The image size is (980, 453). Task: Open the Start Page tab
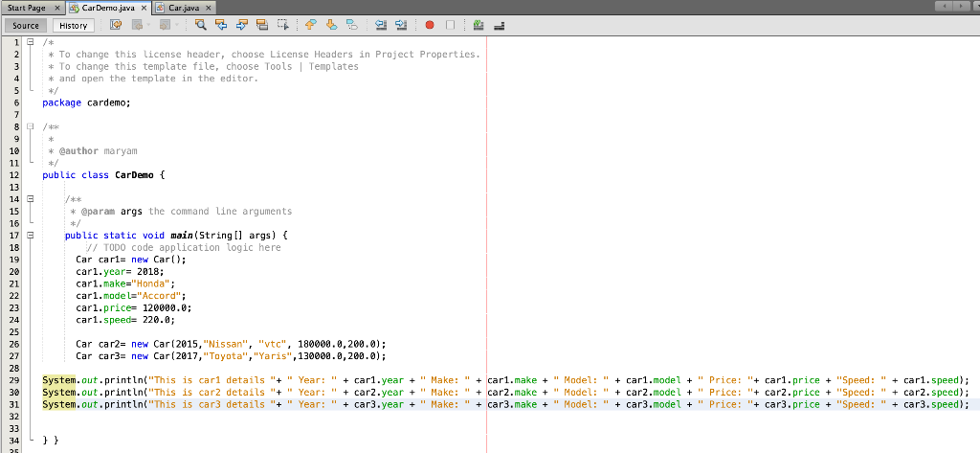26,8
